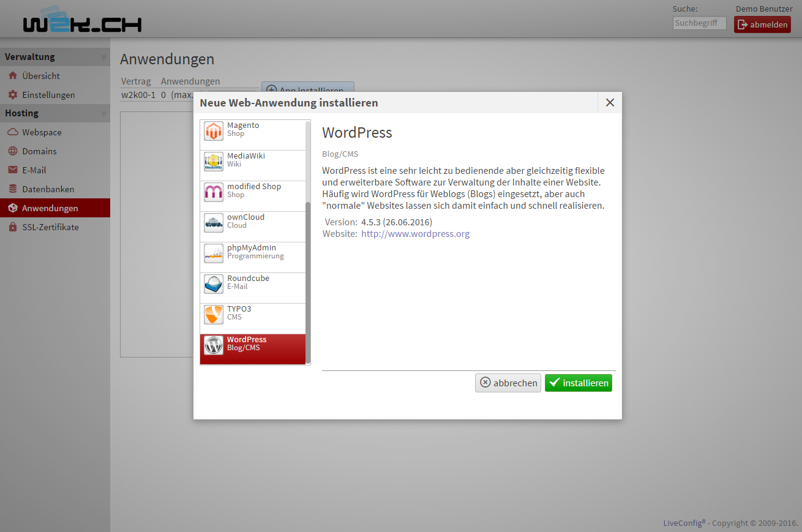Image resolution: width=802 pixels, height=532 pixels.
Task: Open the wordpress.org website link
Action: [416, 234]
